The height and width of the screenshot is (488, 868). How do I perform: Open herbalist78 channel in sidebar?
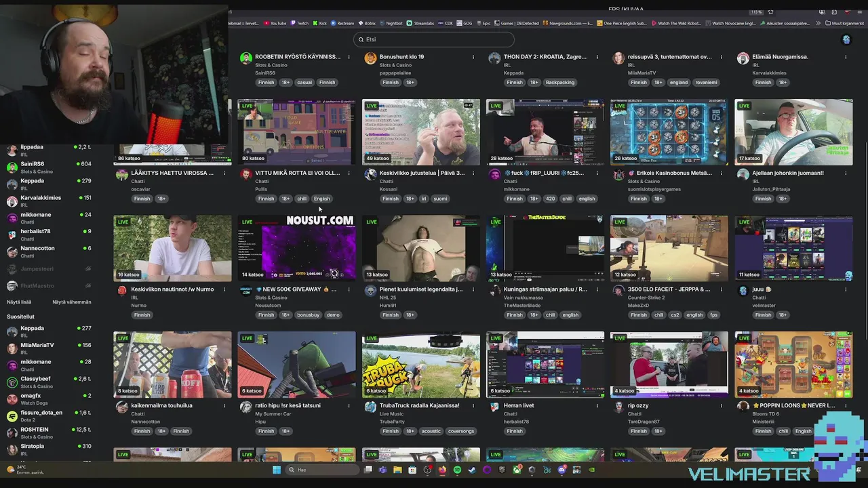49,235
